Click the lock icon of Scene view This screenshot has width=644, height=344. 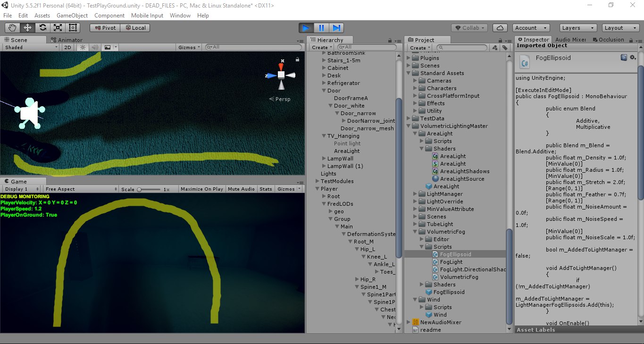297,59
